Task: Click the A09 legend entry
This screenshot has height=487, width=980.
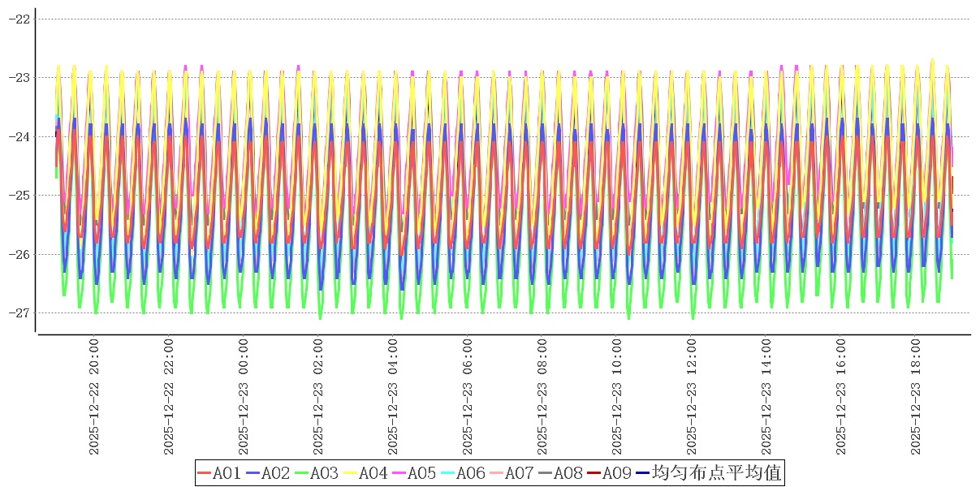Action: (x=609, y=473)
